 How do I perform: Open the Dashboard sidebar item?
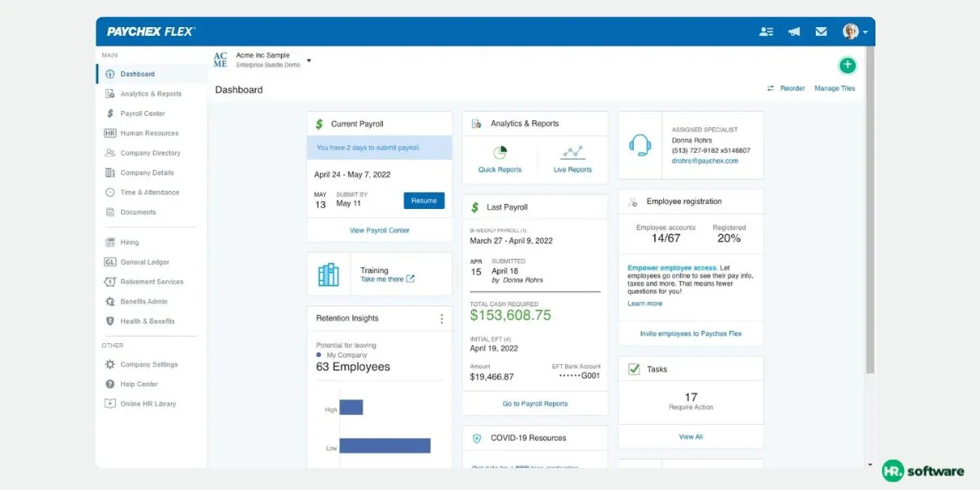(x=151, y=74)
